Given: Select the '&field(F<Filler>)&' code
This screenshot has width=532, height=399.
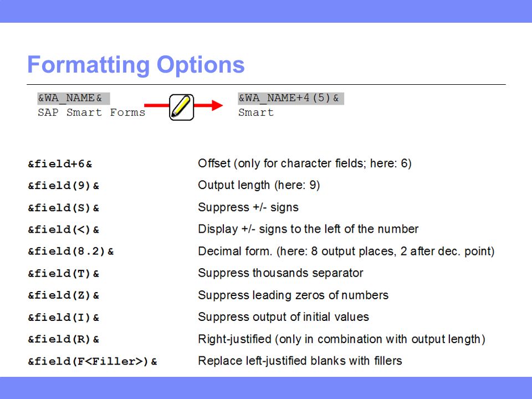Looking at the screenshot, I should point(93,361).
